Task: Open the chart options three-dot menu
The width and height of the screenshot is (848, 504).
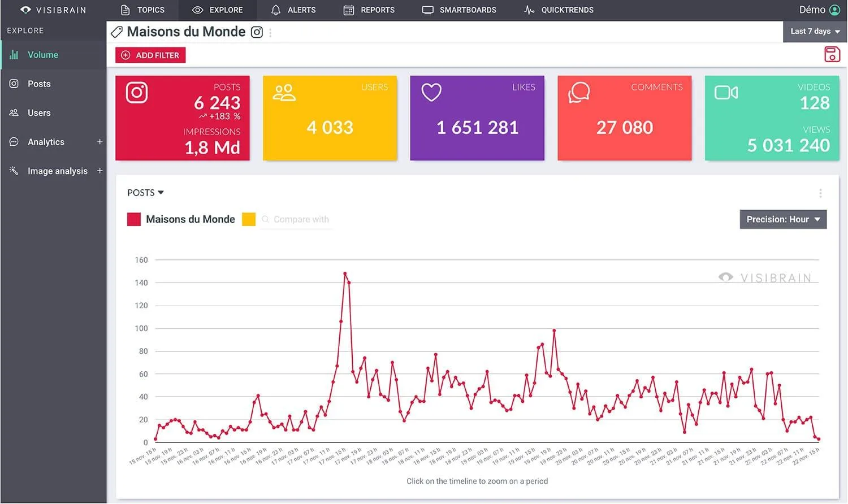Action: coord(820,193)
